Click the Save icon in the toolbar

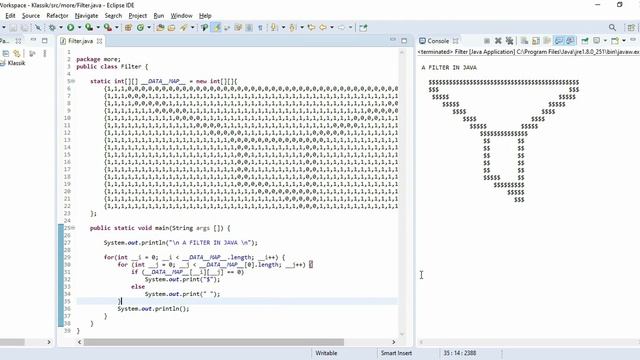coord(13,28)
